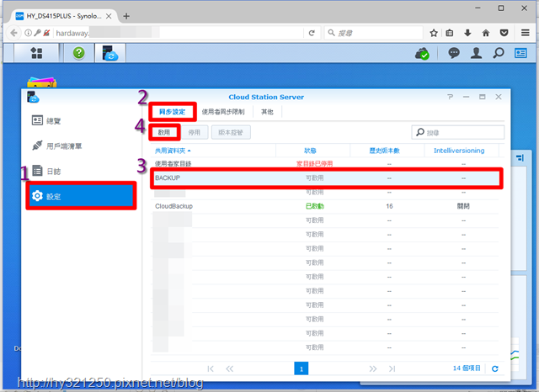Select page 1 in pagination
This screenshot has width=539, height=392.
tap(302, 368)
